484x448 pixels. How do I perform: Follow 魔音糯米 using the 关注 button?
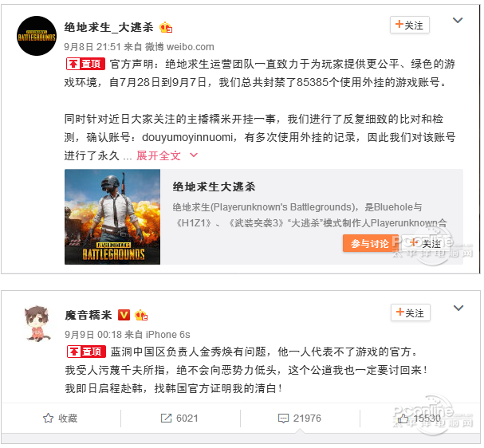point(410,312)
